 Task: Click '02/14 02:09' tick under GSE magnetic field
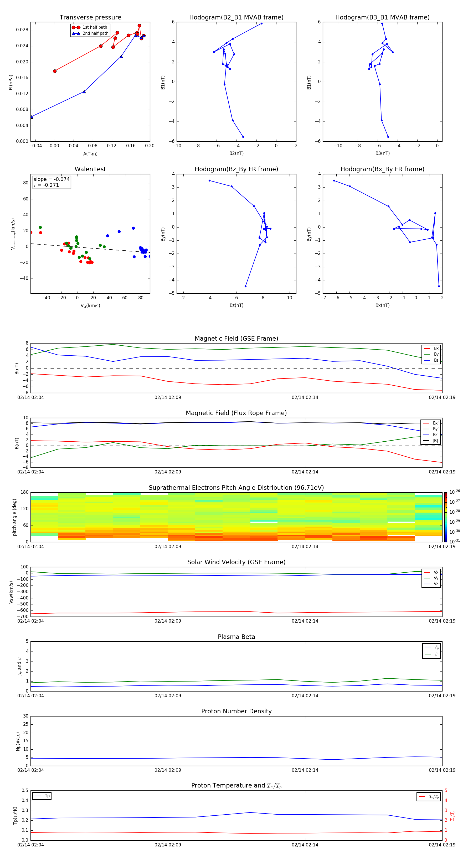[168, 398]
